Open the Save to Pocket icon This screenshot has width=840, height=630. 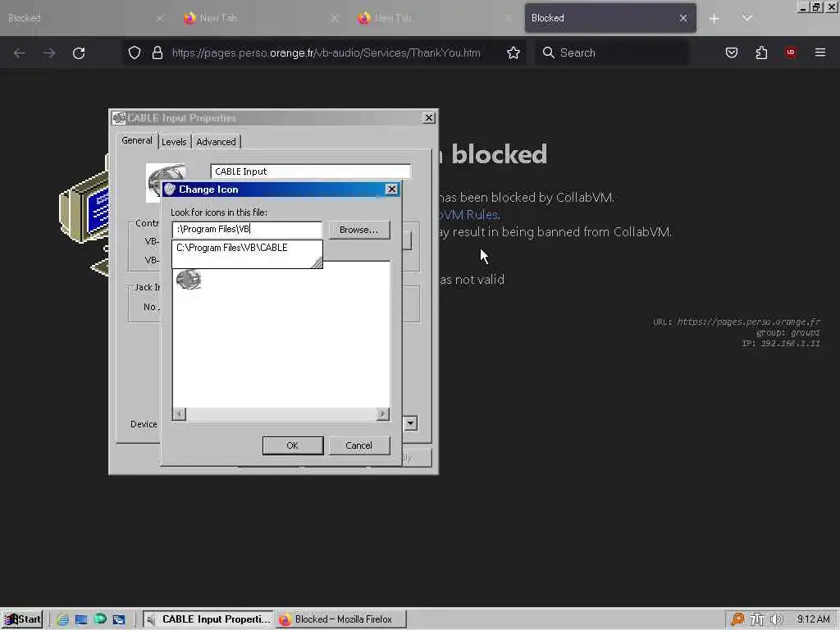pyautogui.click(x=731, y=52)
